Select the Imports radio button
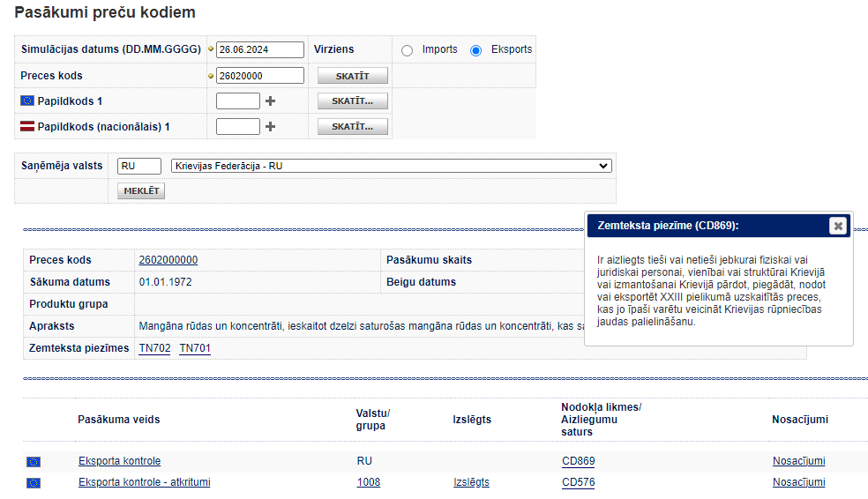Image resolution: width=868 pixels, height=499 pixels. point(407,50)
